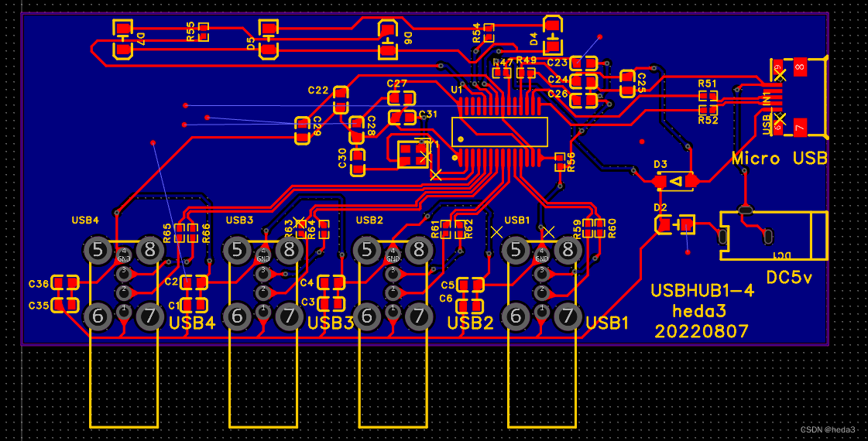Viewport: 868px width, 441px height.
Task: Select resistor R49 footprint
Action: [526, 73]
